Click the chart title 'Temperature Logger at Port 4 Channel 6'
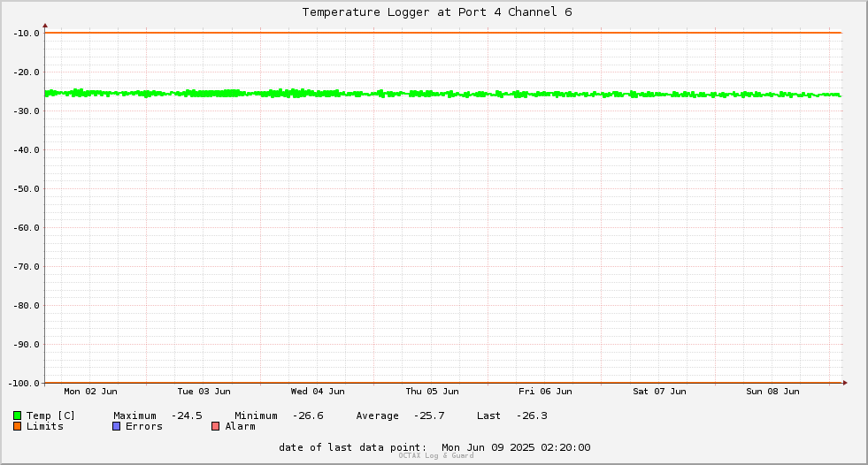 (437, 12)
